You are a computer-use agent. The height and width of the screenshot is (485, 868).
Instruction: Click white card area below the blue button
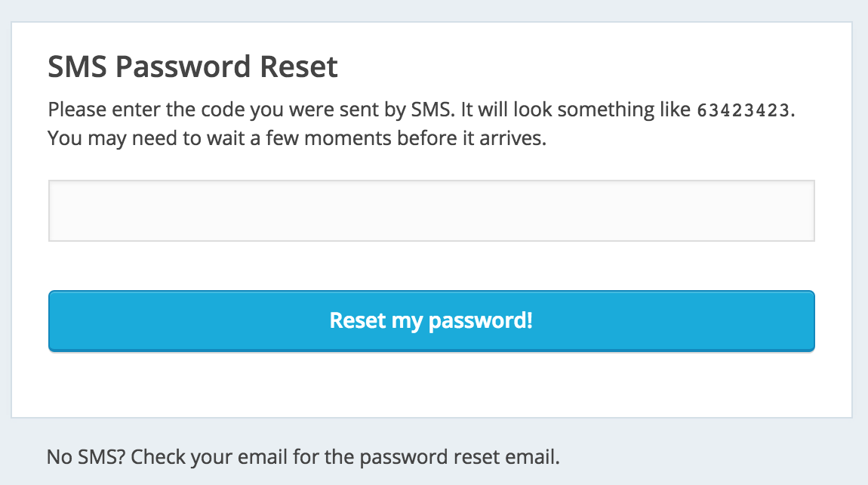[x=431, y=384]
